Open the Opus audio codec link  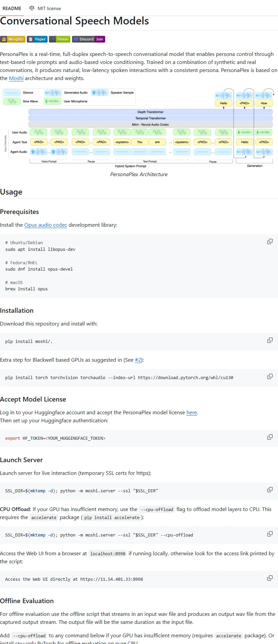(x=46, y=225)
